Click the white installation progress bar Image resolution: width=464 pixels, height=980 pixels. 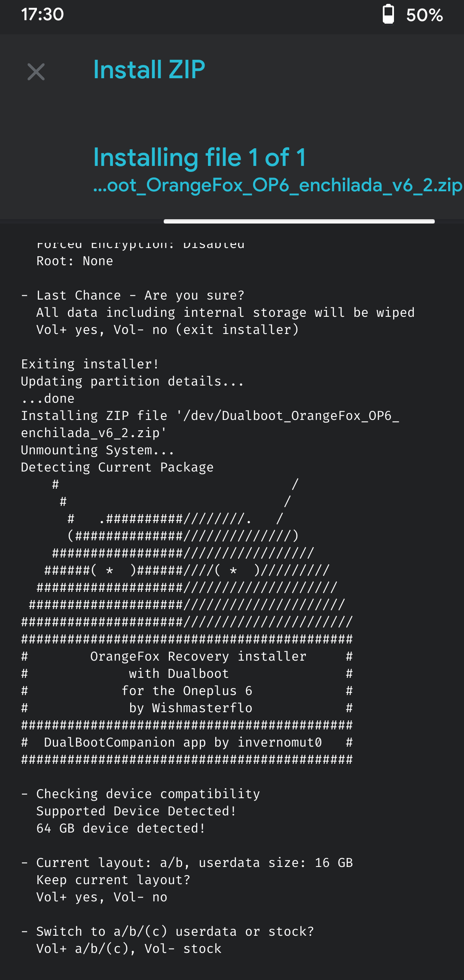(299, 221)
